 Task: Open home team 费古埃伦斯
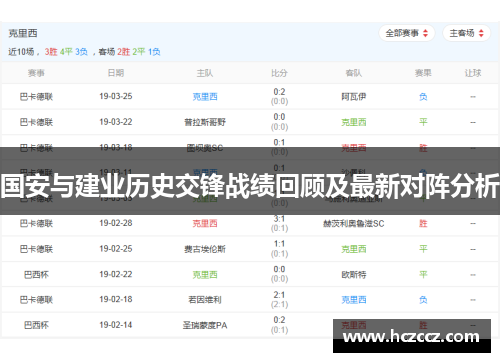(x=205, y=249)
